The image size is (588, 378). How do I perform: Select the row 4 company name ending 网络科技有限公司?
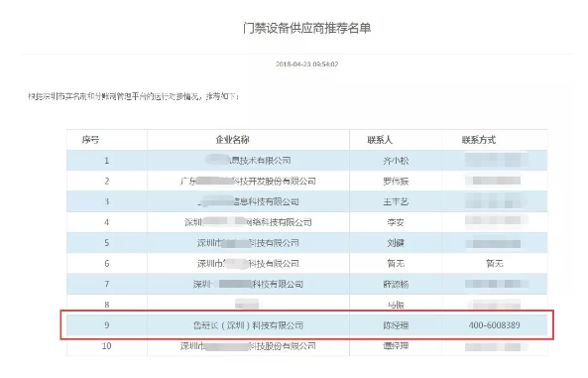coord(248,222)
